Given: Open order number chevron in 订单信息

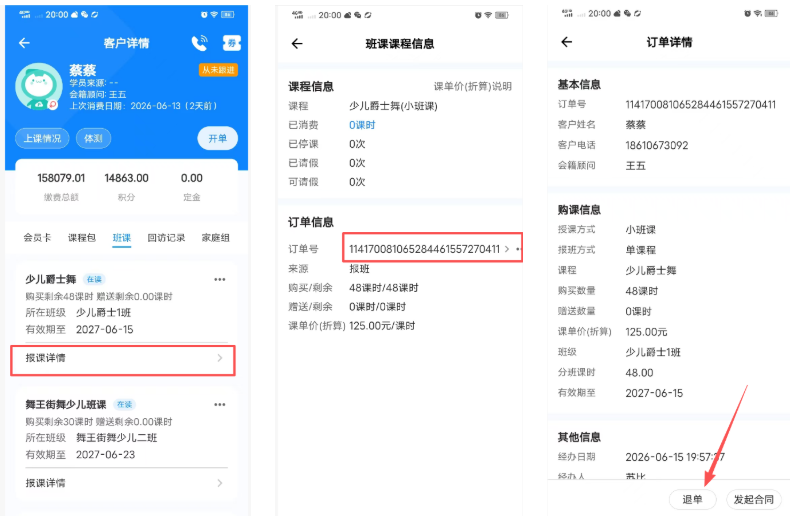Looking at the screenshot, I should pos(507,249).
